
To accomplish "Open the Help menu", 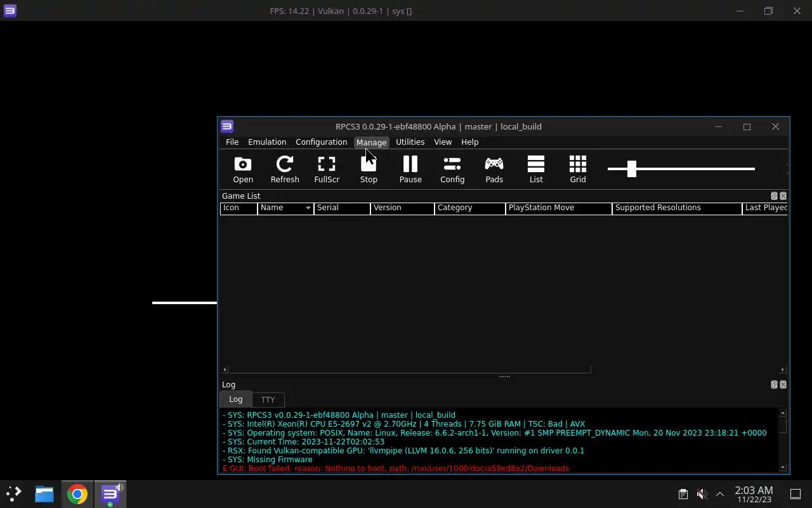I will pyautogui.click(x=470, y=142).
